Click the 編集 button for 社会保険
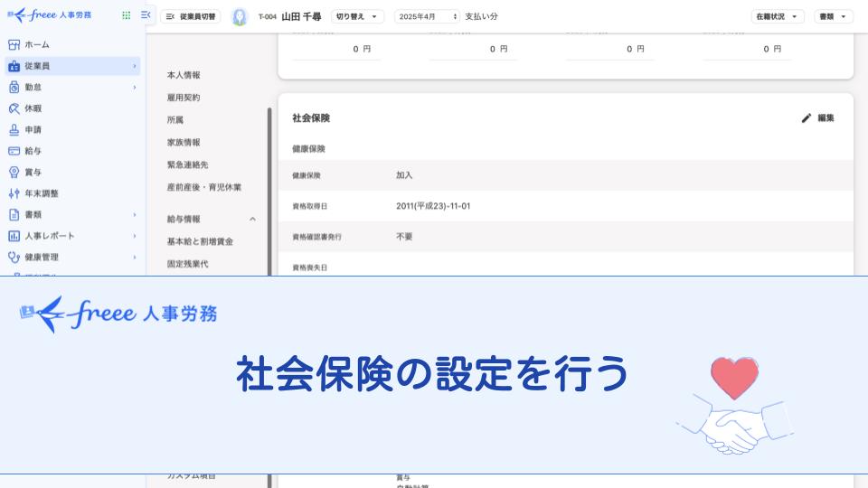This screenshot has height=488, width=868. [818, 117]
